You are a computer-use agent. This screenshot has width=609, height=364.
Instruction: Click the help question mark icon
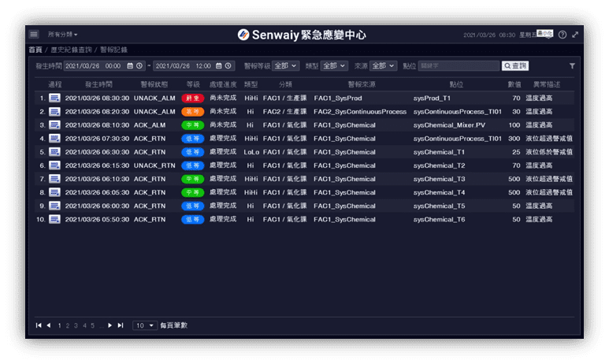coord(563,35)
